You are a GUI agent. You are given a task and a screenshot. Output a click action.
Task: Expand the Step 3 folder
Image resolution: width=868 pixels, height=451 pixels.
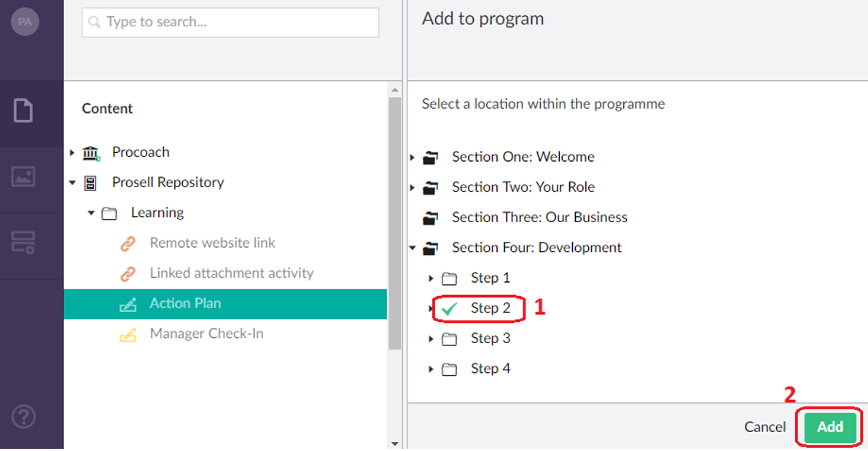[431, 338]
